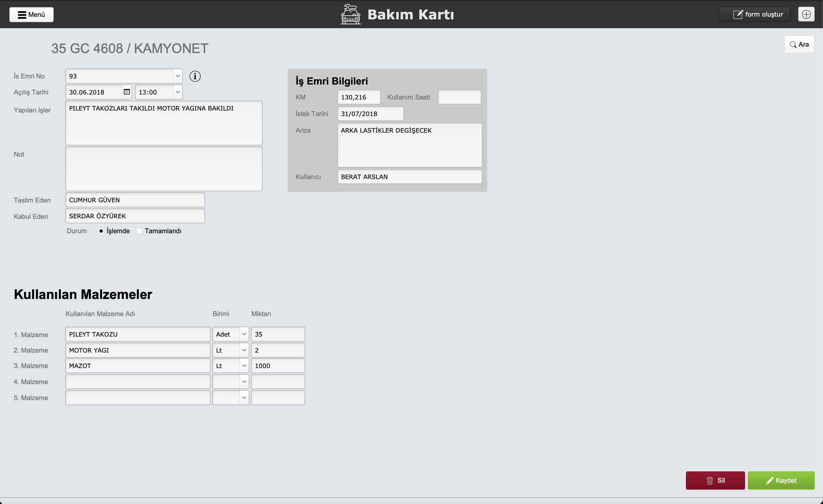
Task: Click the KM field showing 130,216
Action: (x=359, y=97)
